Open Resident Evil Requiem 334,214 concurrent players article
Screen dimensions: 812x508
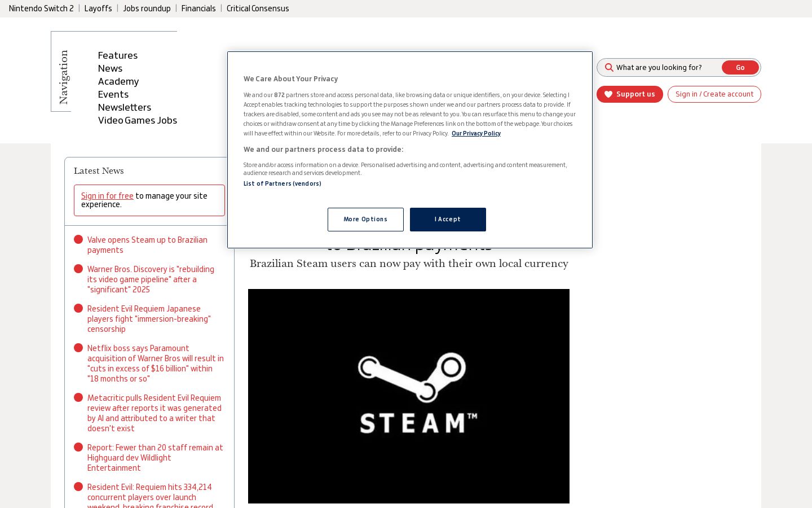tap(150, 496)
